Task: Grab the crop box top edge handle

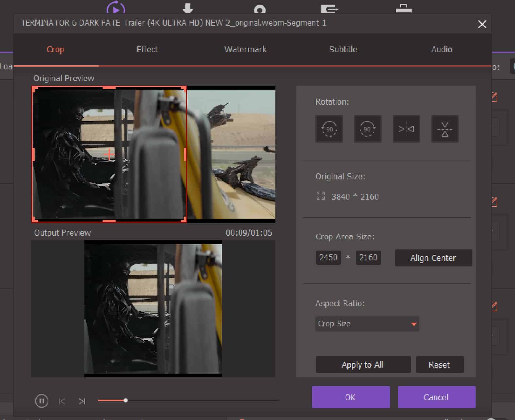Action: (x=109, y=88)
